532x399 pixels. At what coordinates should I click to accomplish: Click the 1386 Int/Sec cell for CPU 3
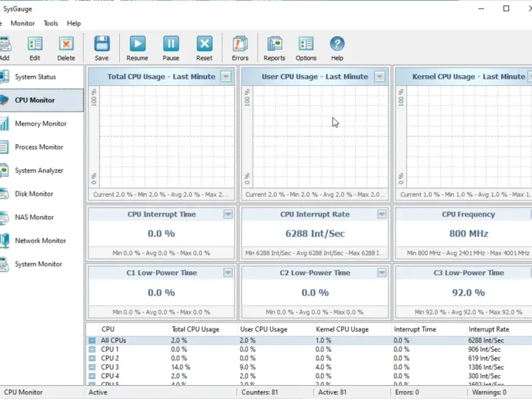coord(486,367)
